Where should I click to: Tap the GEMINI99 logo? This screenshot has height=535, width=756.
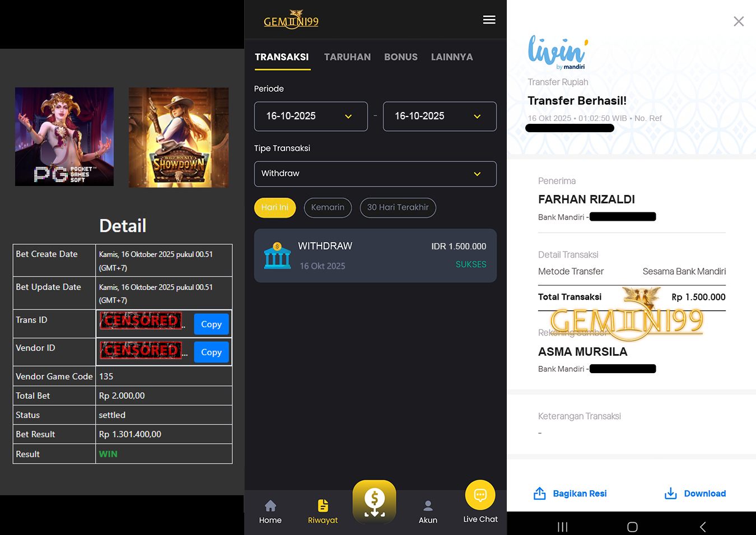coord(291,20)
